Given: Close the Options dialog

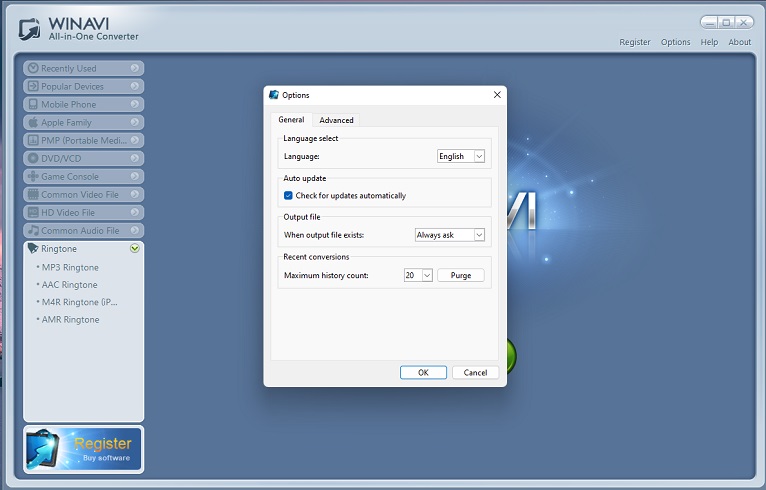Looking at the screenshot, I should click(x=497, y=95).
